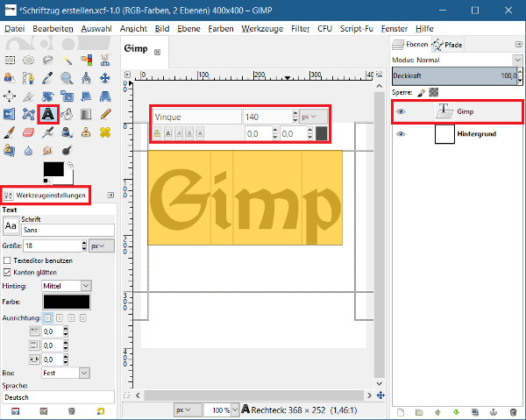Screen dimensions: 526x420
Task: Select the Rotate tool
Action: [x=48, y=96]
